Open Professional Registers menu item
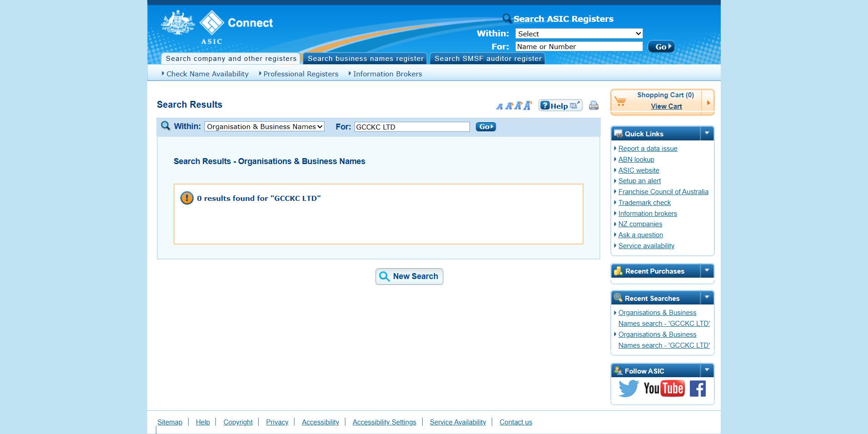Screen dimensions: 868x434 coord(301,74)
